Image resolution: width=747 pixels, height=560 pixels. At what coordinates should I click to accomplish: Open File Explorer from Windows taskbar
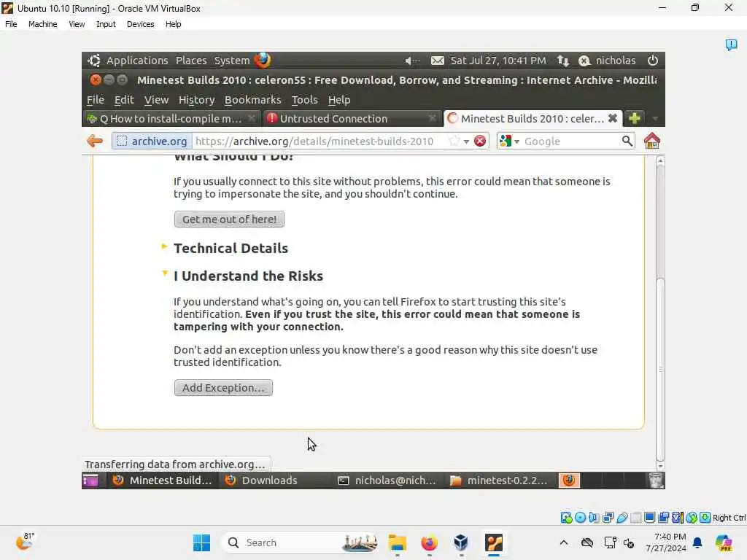398,542
